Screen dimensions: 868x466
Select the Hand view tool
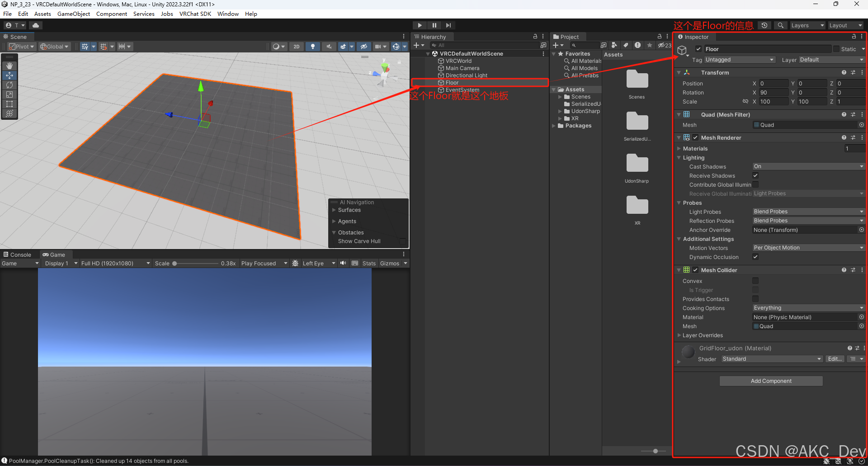[x=9, y=66]
